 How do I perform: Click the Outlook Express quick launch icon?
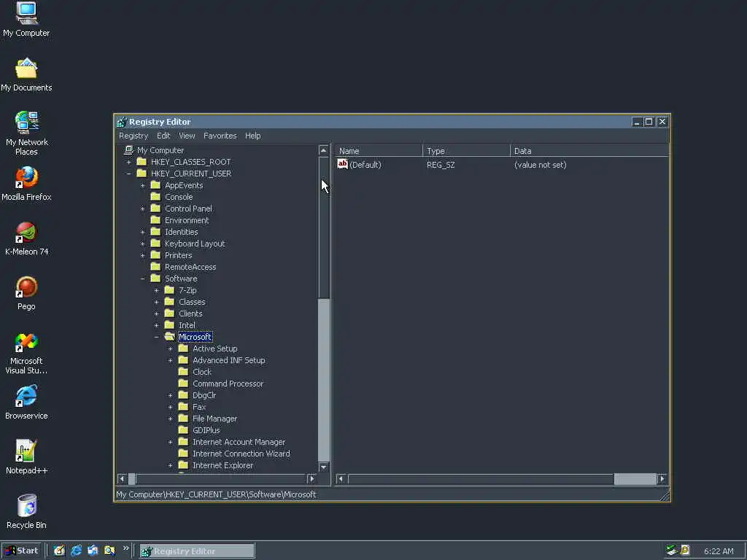pyautogui.click(x=93, y=551)
